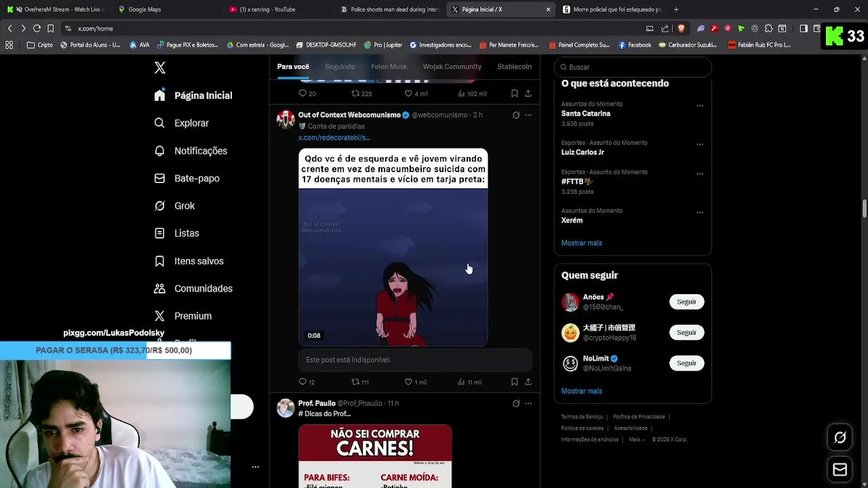Image resolution: width=868 pixels, height=488 pixels.
Task: Reload the page in the browser toolbar
Action: point(37,28)
